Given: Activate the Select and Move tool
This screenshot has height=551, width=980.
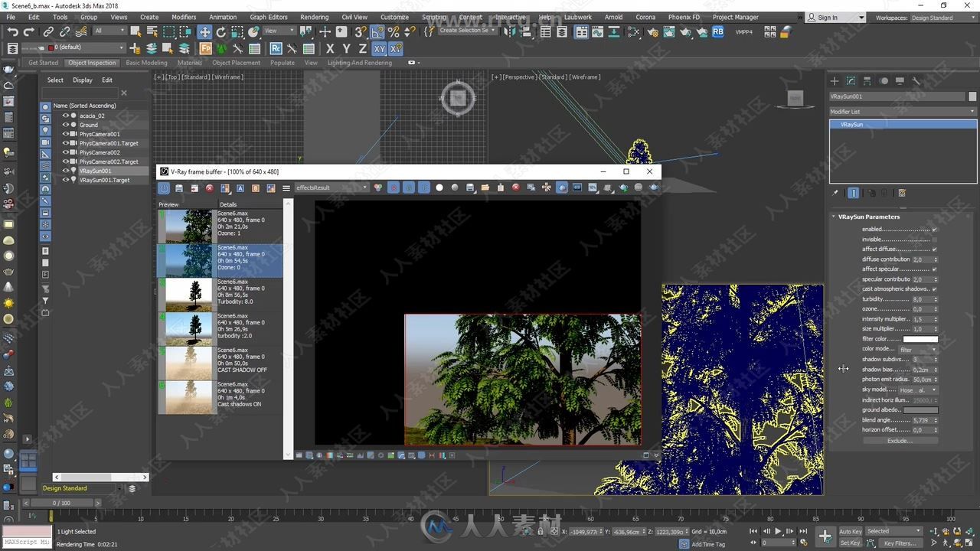Looking at the screenshot, I should [x=204, y=31].
